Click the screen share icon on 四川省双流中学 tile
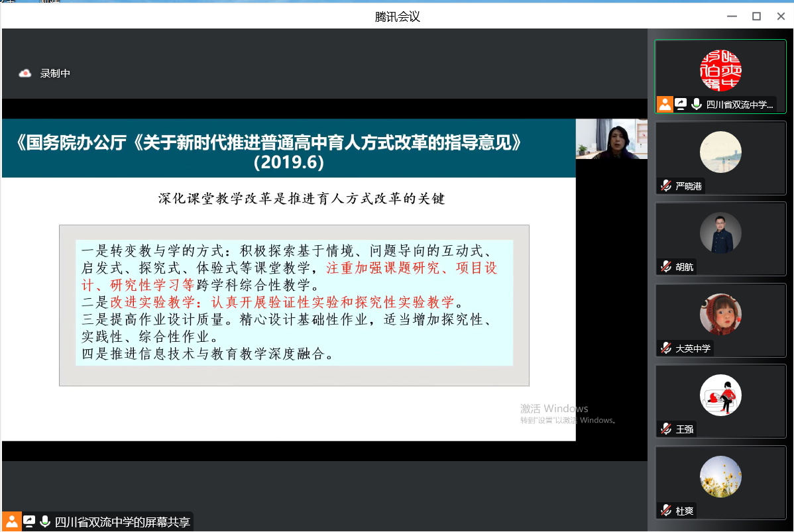 (x=681, y=104)
